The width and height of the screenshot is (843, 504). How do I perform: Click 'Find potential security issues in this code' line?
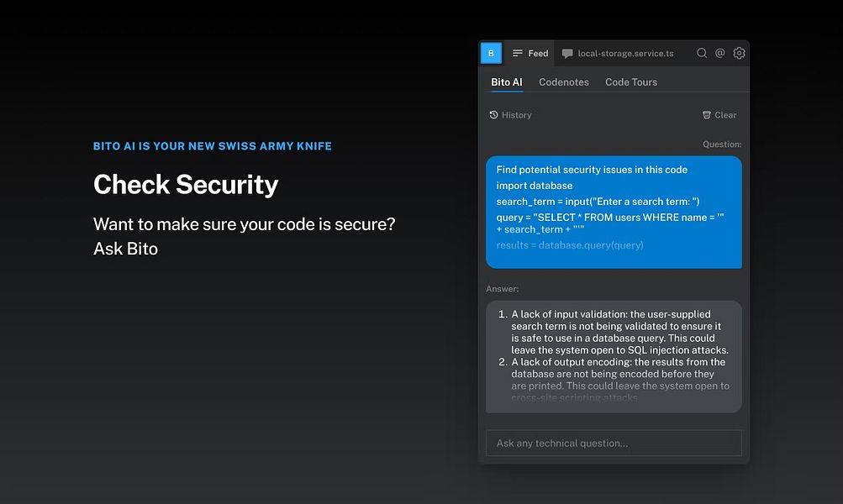tap(592, 170)
